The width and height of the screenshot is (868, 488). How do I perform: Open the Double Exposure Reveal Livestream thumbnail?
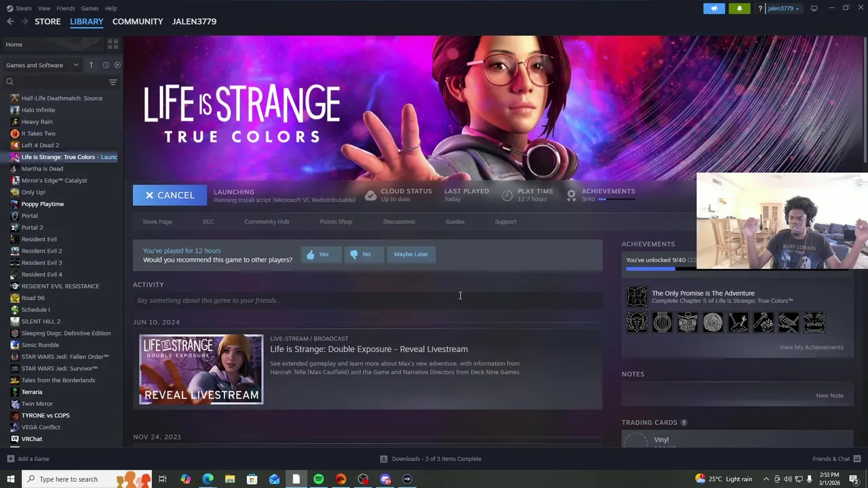coord(201,369)
